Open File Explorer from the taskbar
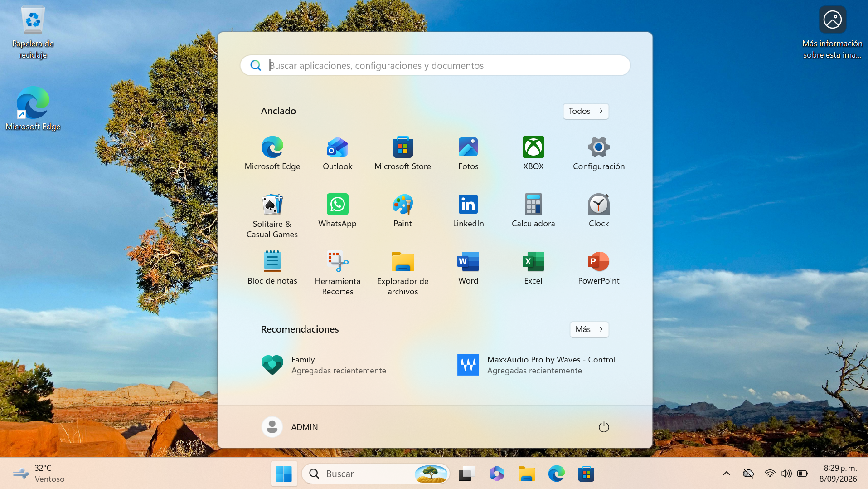 (526, 474)
